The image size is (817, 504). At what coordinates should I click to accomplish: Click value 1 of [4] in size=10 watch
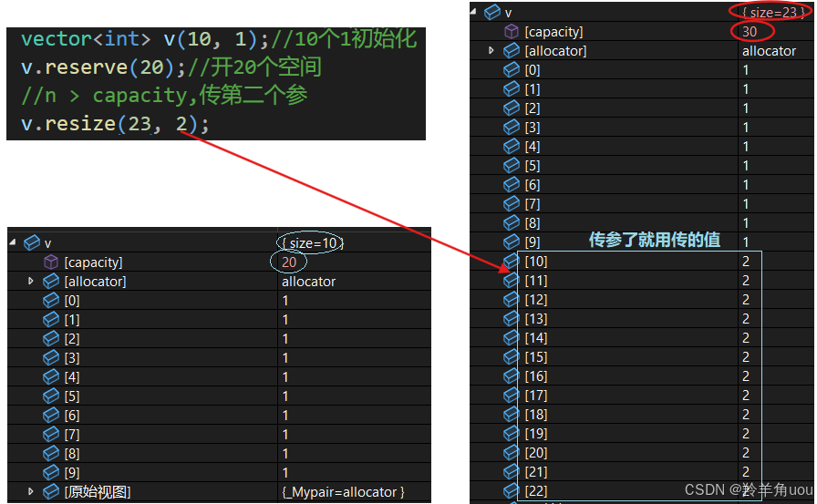285,377
